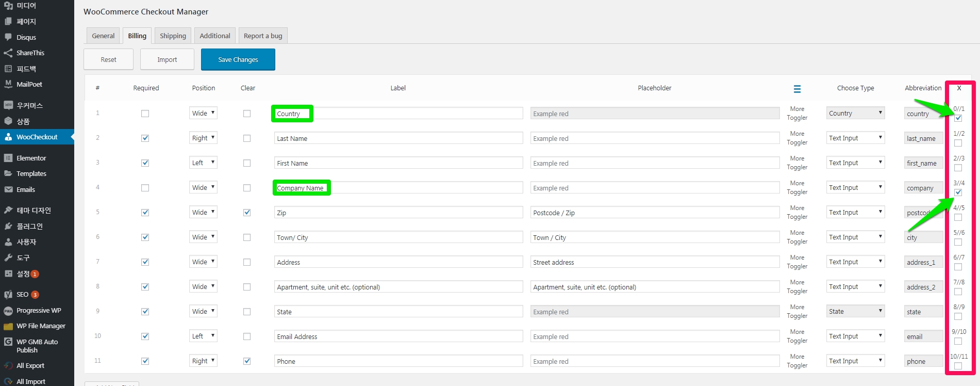Open ShareThis via its share icon
The width and height of the screenshot is (980, 386).
8,53
